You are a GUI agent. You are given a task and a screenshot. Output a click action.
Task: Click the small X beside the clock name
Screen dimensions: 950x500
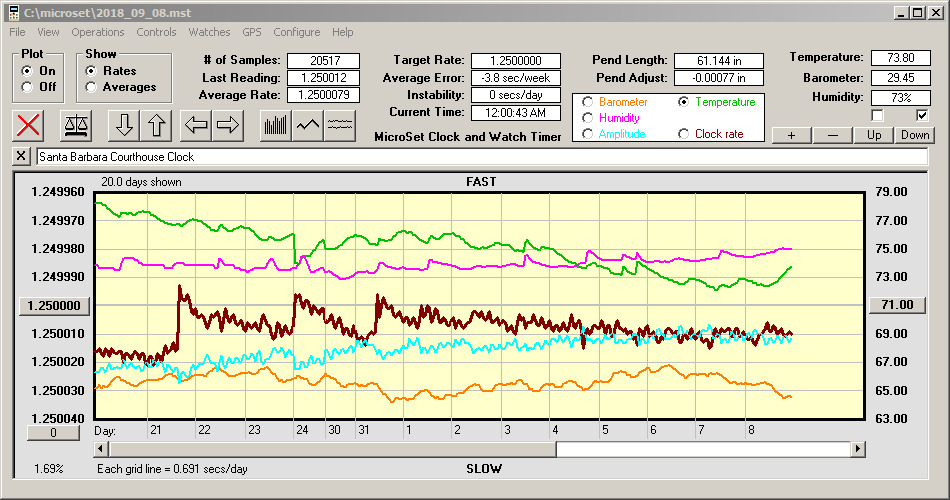[21, 156]
